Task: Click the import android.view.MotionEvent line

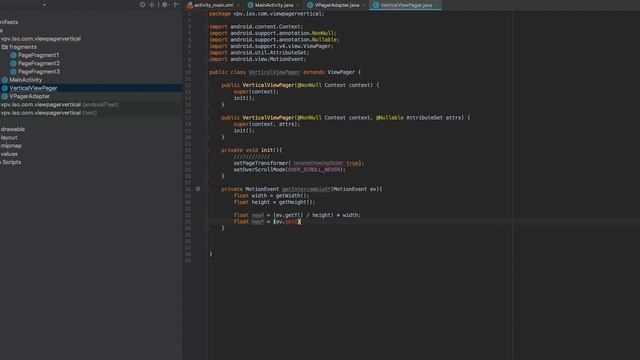Action: click(257, 59)
